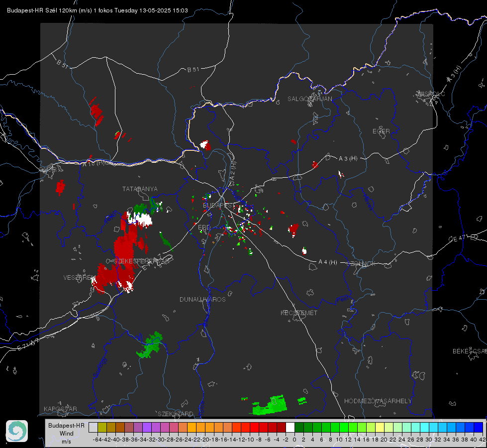Click the radar title with date 13-05-2025 15:03
This screenshot has height=448, width=487.
(x=97, y=10)
